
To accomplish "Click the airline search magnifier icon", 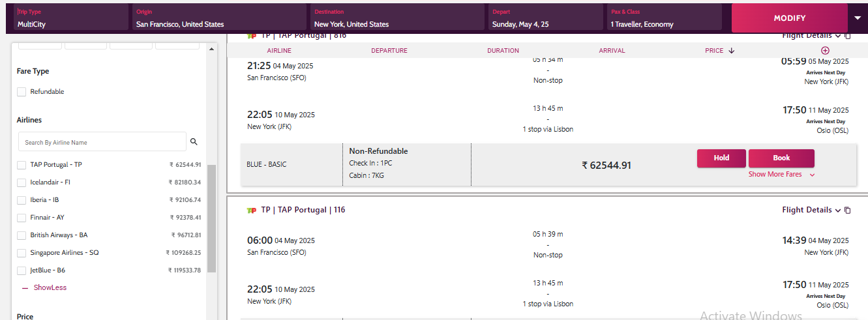I will 194,141.
